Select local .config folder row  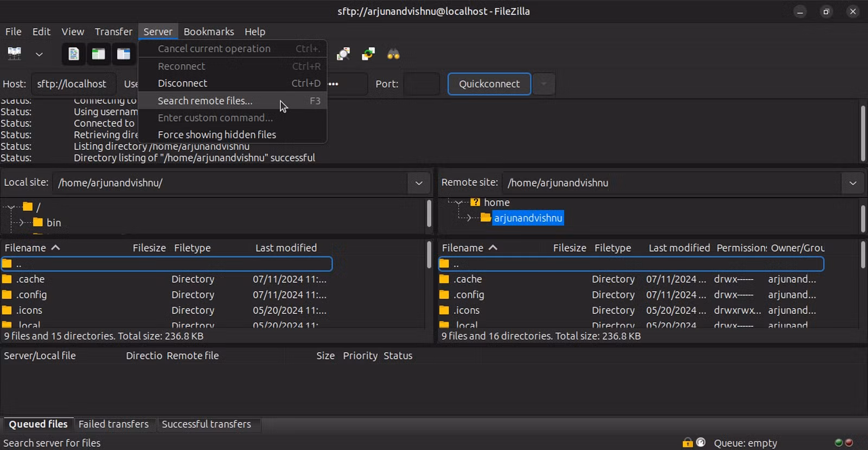(x=167, y=295)
